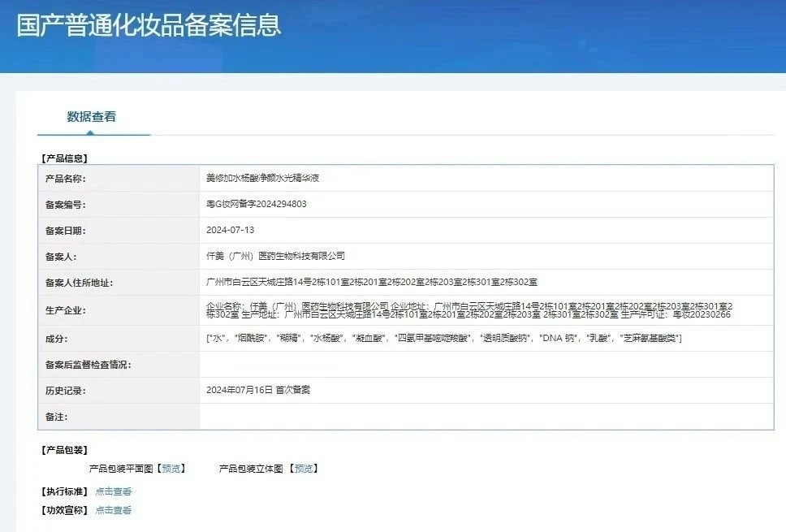The width and height of the screenshot is (786, 532).
Task: Click the 【产品包装】 section heading
Action: pos(65,450)
